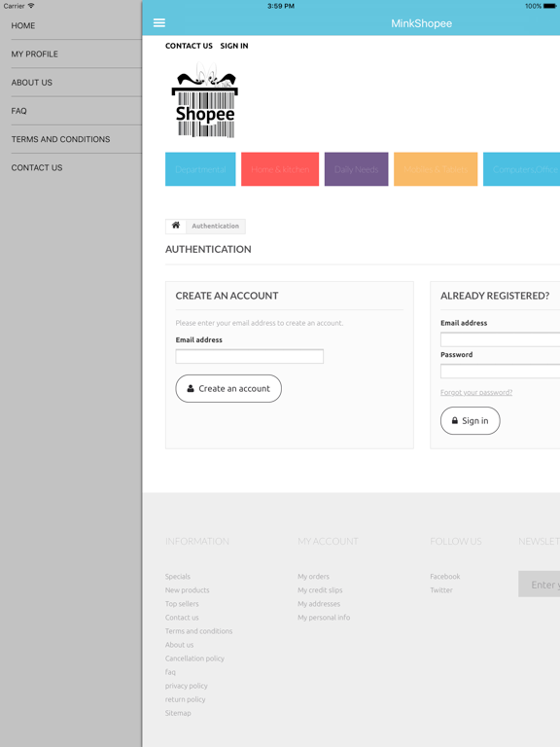Open the Home & kitchen category tile
Viewport: 560px width, 747px height.
pos(280,169)
